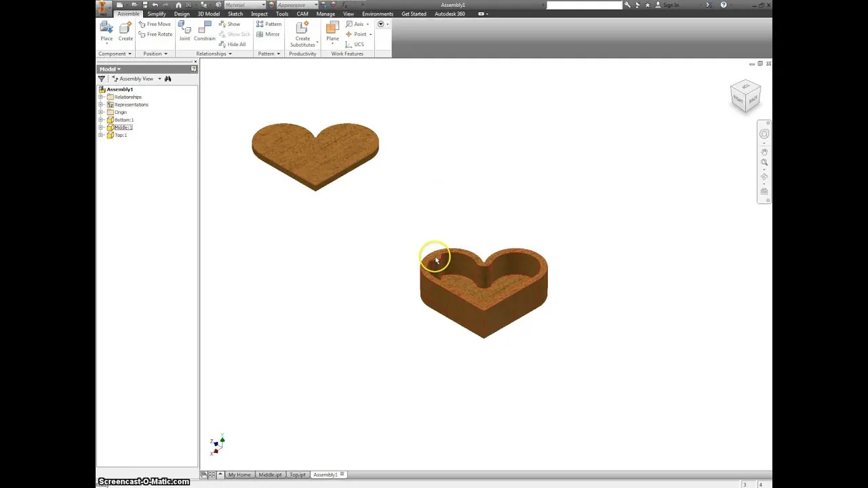Click the browser filter funnel icon
Screen dimensions: 868x488
102,79
